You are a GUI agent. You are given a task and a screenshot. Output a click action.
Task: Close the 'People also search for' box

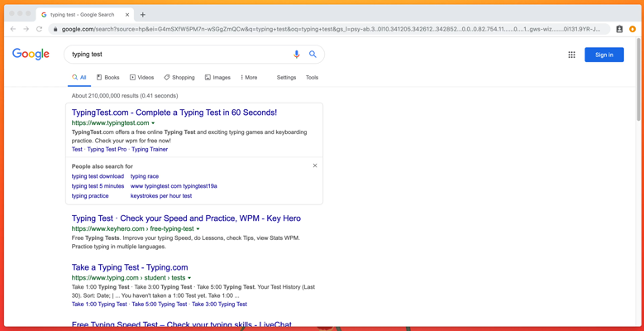click(315, 165)
